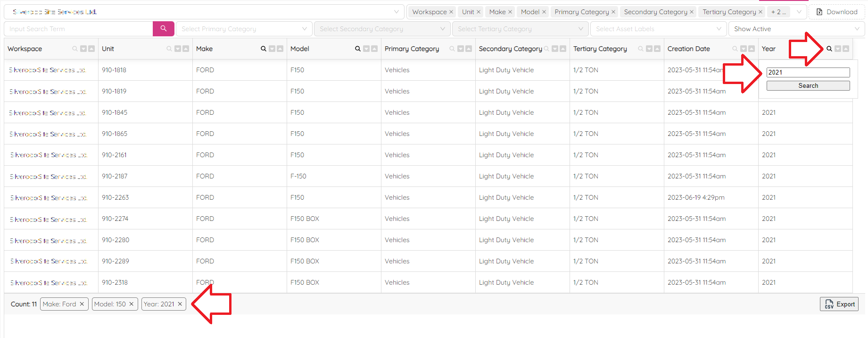The width and height of the screenshot is (868, 338).
Task: Sort Make column descending
Action: [x=272, y=49]
